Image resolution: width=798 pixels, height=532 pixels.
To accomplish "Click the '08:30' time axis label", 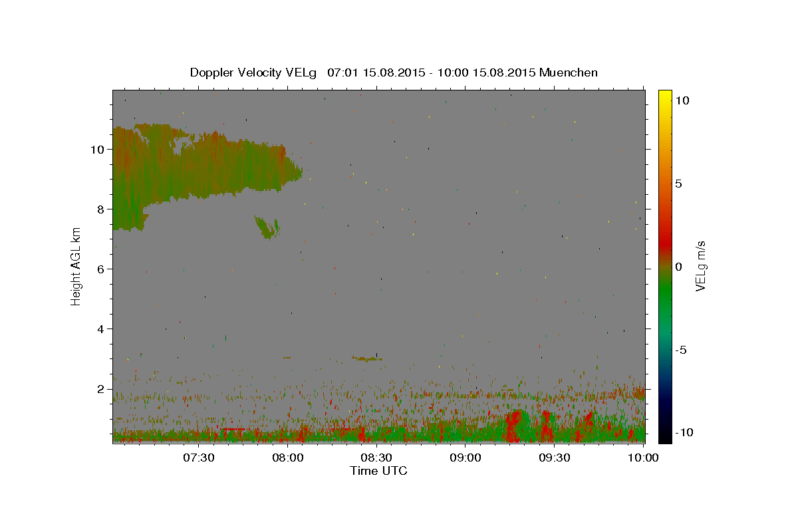I will pos(377,458).
